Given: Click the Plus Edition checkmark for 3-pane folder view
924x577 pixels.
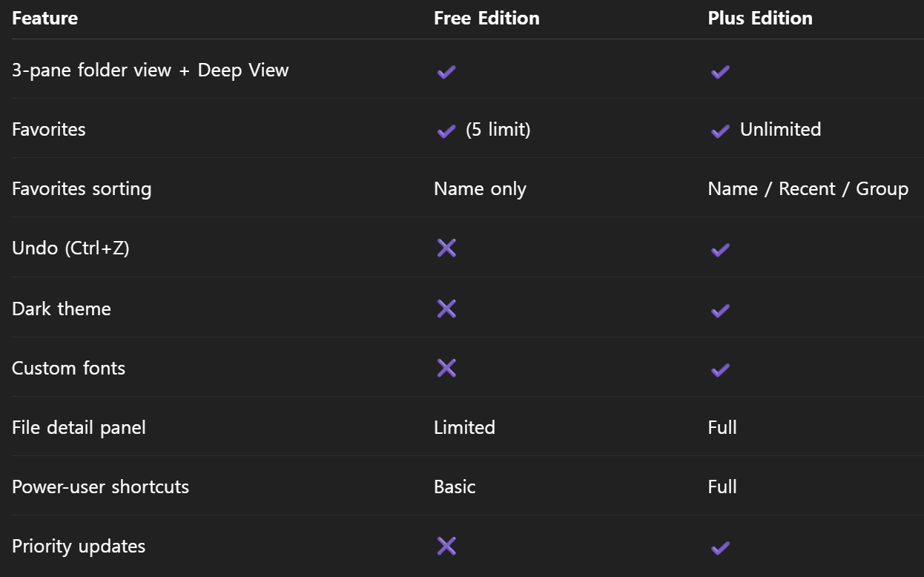Looking at the screenshot, I should click(720, 72).
